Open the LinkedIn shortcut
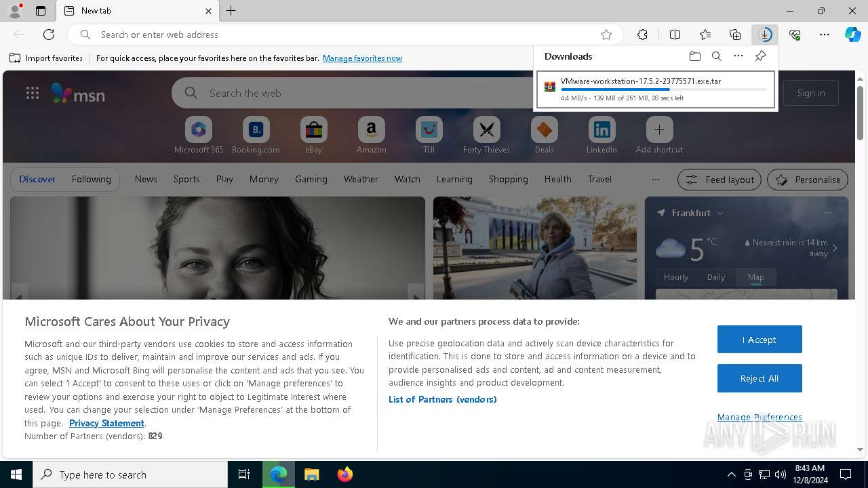 click(x=601, y=136)
